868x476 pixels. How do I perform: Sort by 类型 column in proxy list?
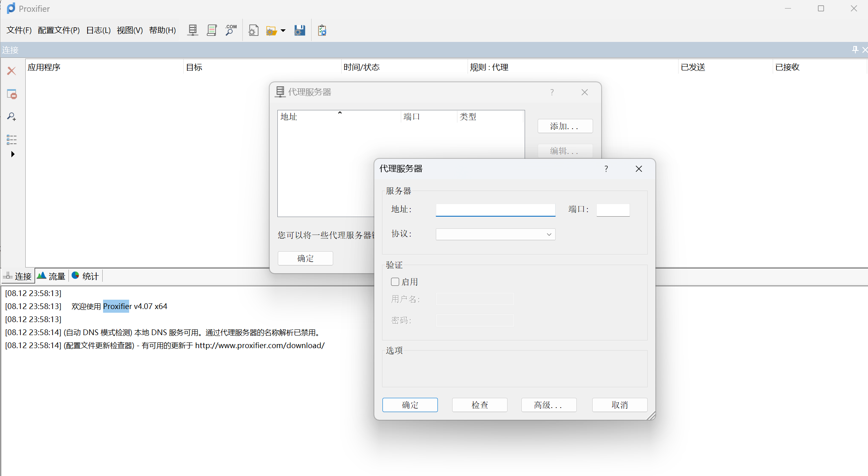[490, 117]
